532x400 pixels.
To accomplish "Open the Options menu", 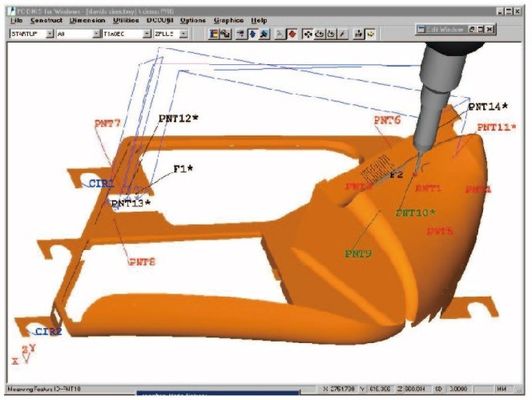I will pyautogui.click(x=193, y=21).
